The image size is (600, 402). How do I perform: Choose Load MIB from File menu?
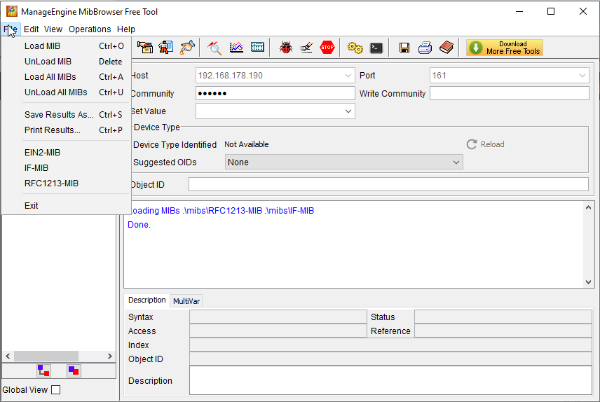click(66, 46)
